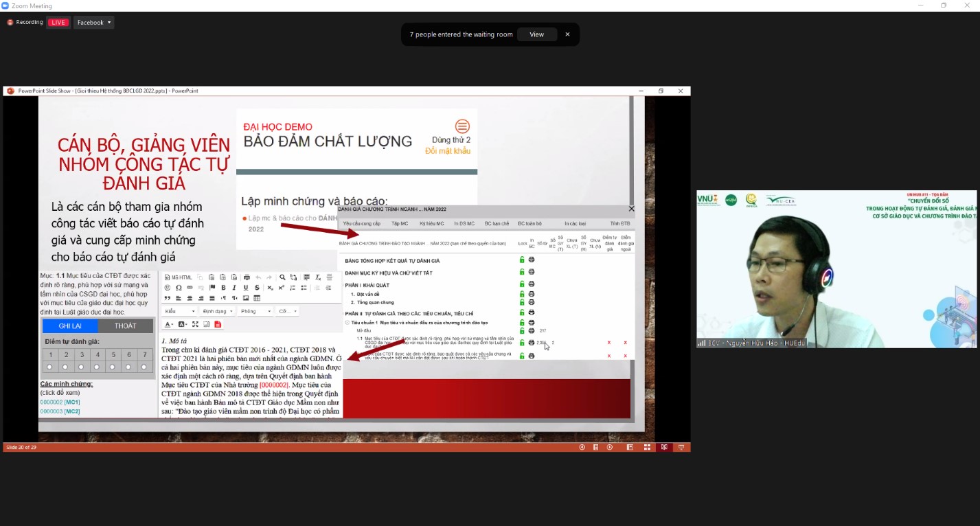Open the Tập MC menu item

(400, 224)
